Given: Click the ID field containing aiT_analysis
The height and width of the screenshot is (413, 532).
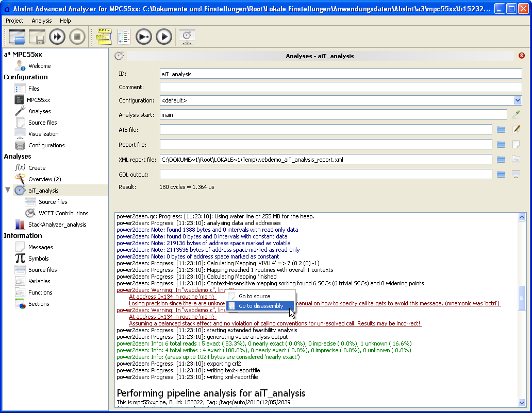Looking at the screenshot, I should (x=341, y=74).
